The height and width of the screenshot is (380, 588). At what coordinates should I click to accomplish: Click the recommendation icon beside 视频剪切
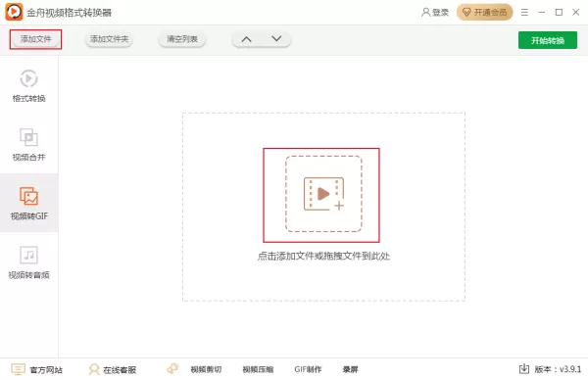172,368
